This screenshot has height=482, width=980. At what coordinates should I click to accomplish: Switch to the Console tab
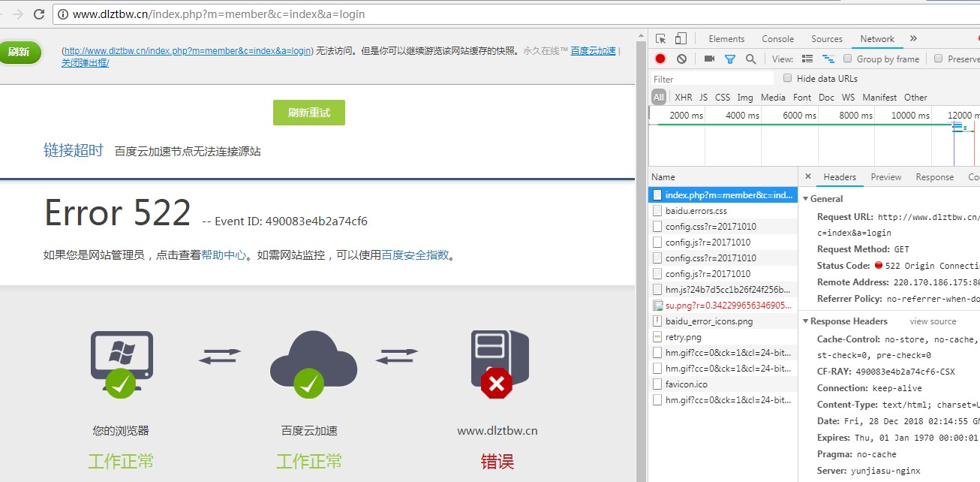point(777,38)
